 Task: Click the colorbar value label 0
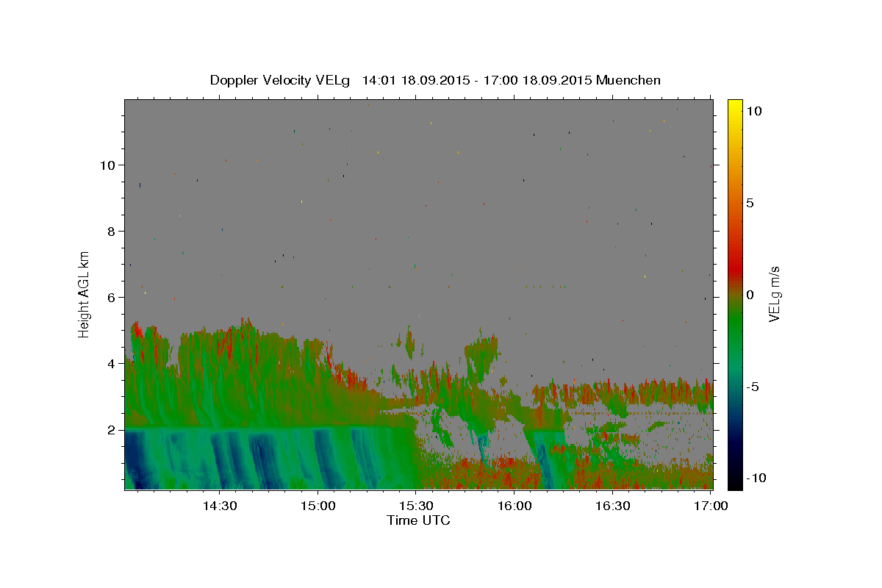[750, 295]
